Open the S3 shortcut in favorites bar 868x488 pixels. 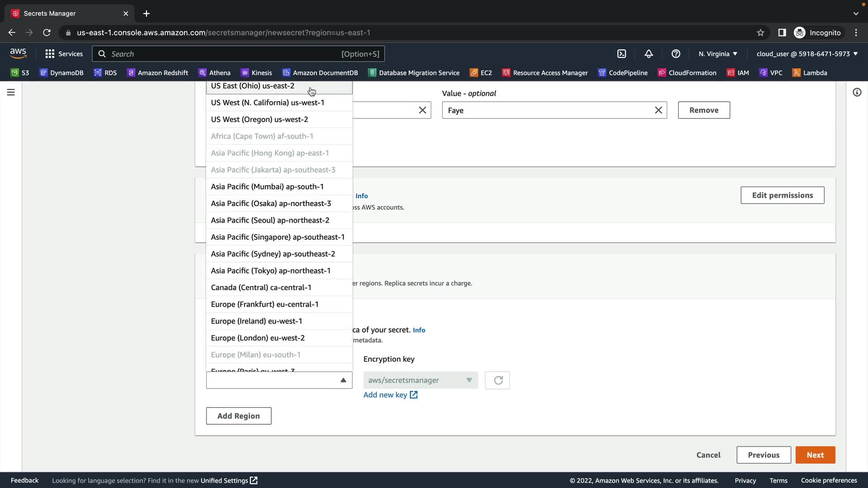coord(20,73)
